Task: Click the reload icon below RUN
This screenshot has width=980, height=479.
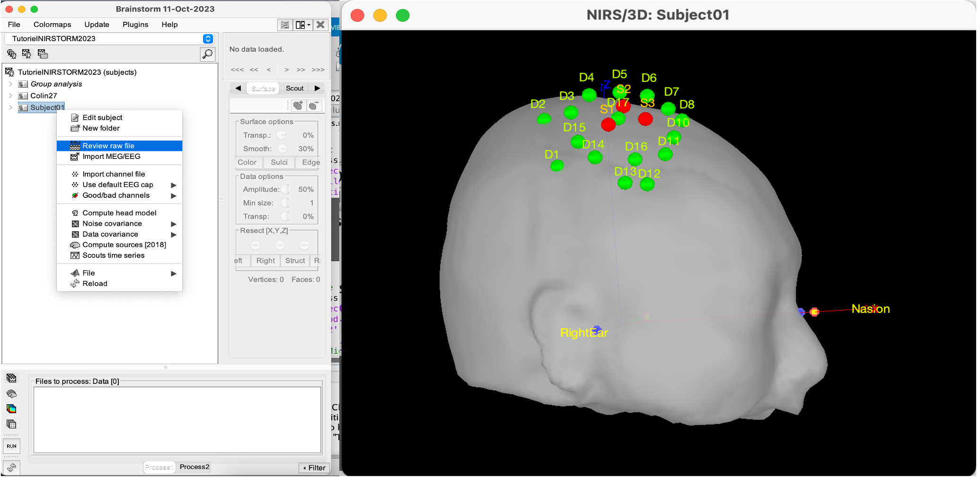Action: [x=12, y=468]
